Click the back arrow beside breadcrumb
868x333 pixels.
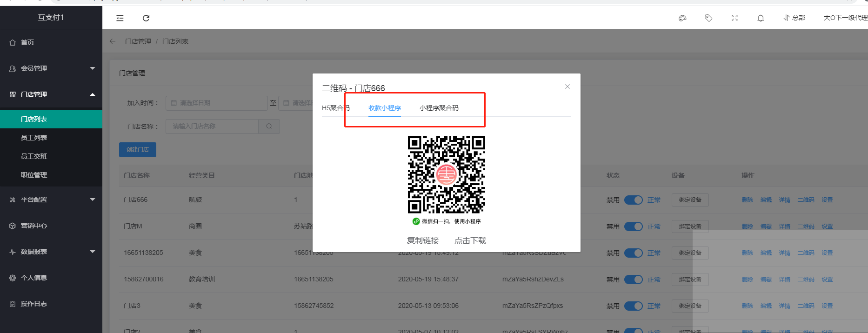(x=113, y=41)
